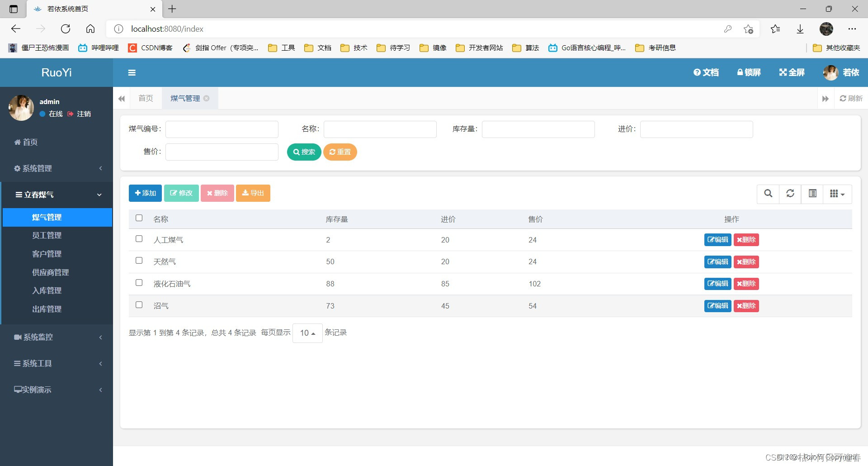The height and width of the screenshot is (466, 868).
Task: Expand the 系统监控 sidebar menu
Action: pos(57,337)
